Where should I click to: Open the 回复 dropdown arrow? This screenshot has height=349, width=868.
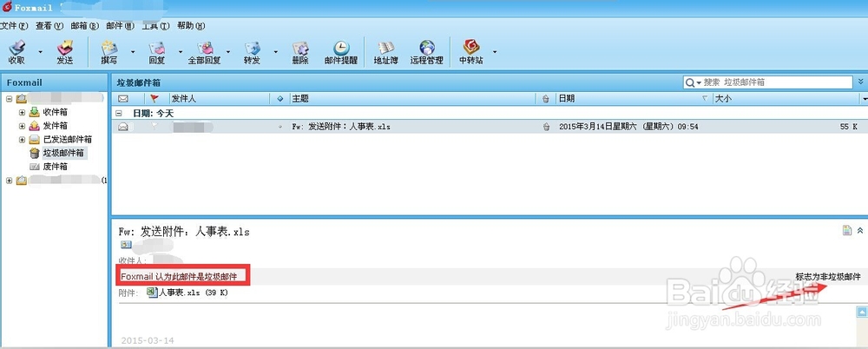click(x=180, y=52)
